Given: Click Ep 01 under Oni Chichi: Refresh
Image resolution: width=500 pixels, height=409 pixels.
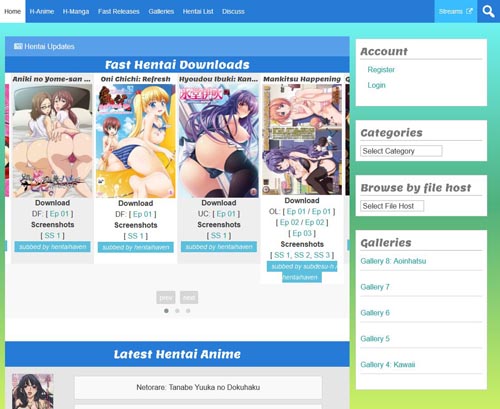Looking at the screenshot, I should pyautogui.click(x=142, y=214).
